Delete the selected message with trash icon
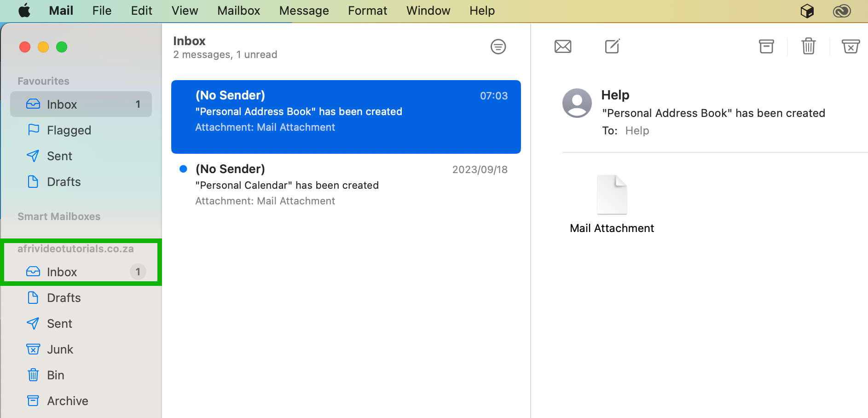This screenshot has height=418, width=868. click(x=808, y=46)
